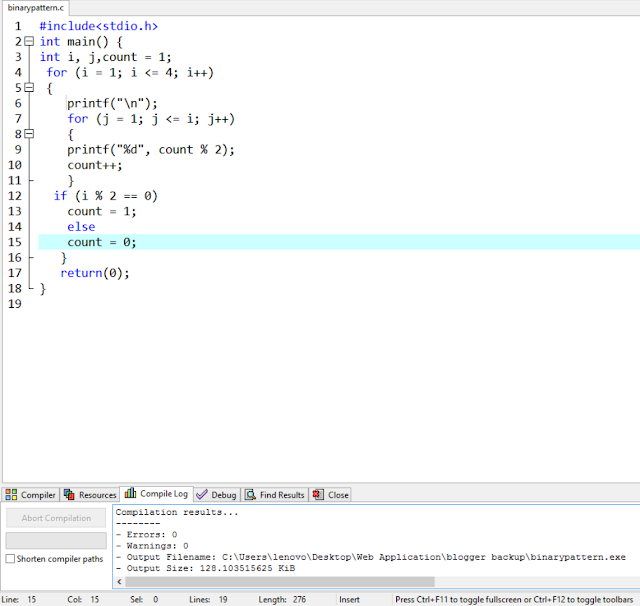This screenshot has height=606, width=640.
Task: Click the Find Results magnifier icon
Action: point(250,495)
